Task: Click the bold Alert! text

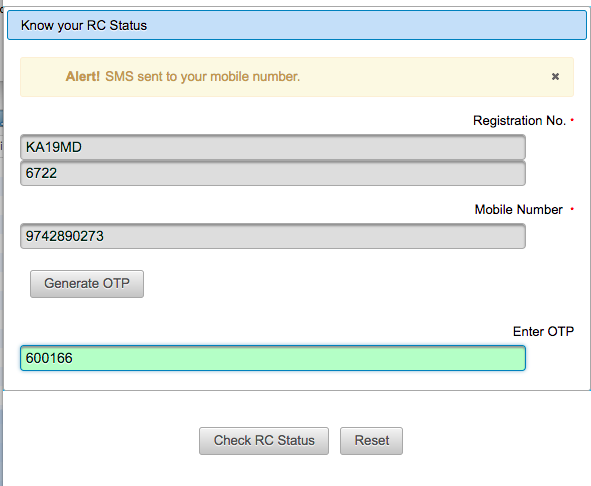Action: point(83,77)
